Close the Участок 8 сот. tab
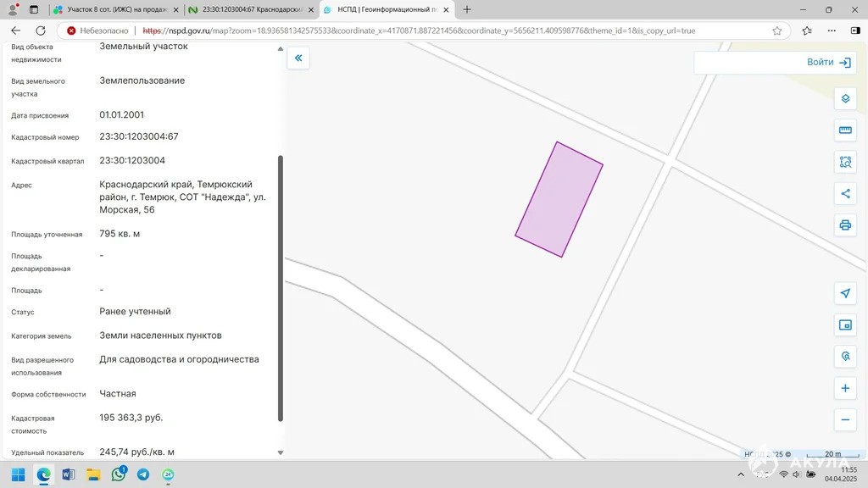Viewport: 868px width, 488px height. [176, 10]
